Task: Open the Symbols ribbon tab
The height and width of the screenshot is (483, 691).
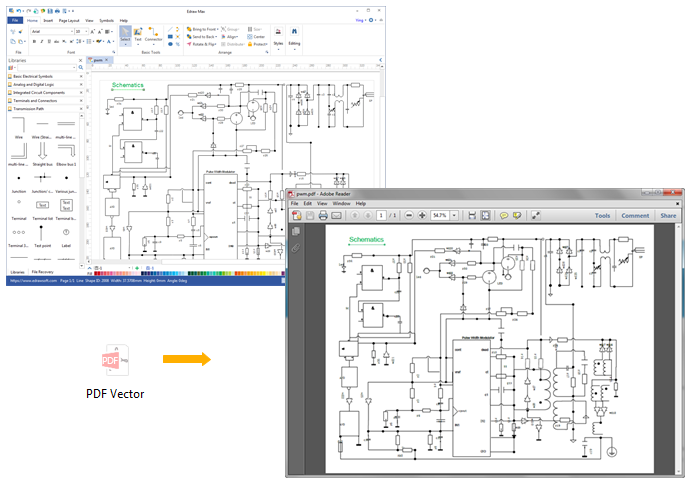Action: pyautogui.click(x=106, y=20)
